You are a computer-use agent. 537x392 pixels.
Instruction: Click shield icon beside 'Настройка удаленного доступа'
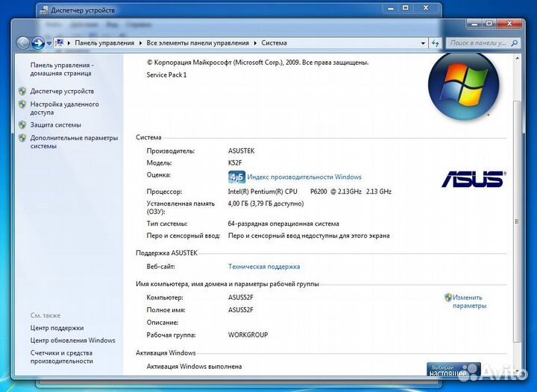[22, 104]
